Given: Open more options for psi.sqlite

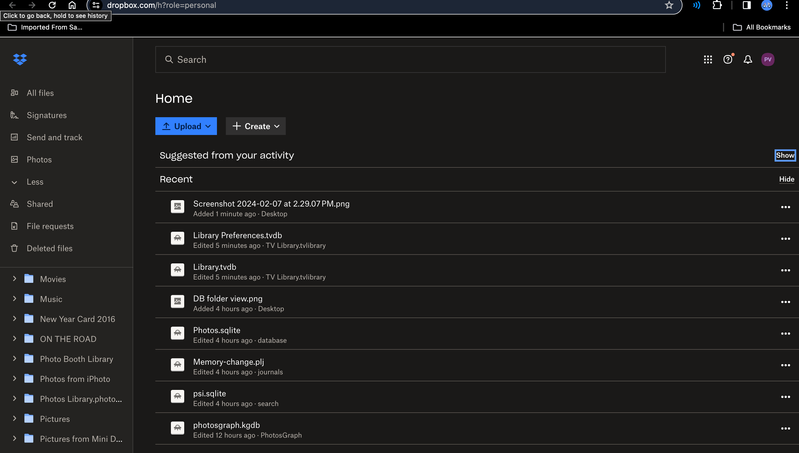Looking at the screenshot, I should coord(785,397).
